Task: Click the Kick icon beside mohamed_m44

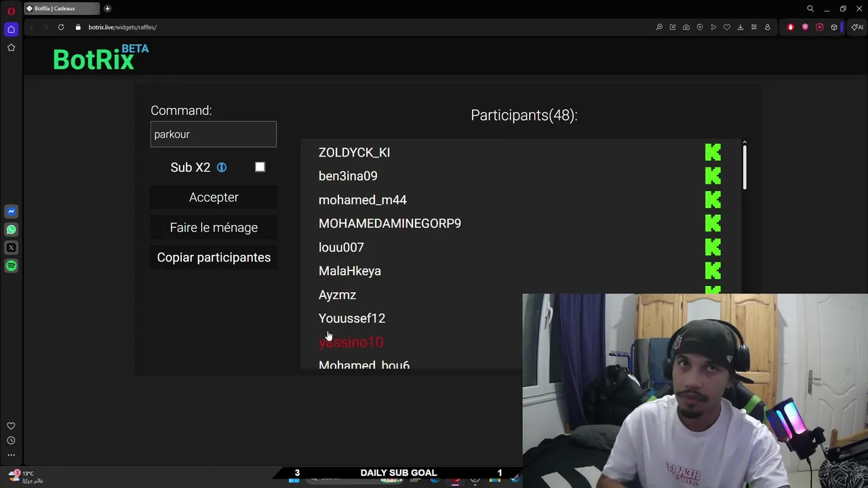Action: click(713, 200)
